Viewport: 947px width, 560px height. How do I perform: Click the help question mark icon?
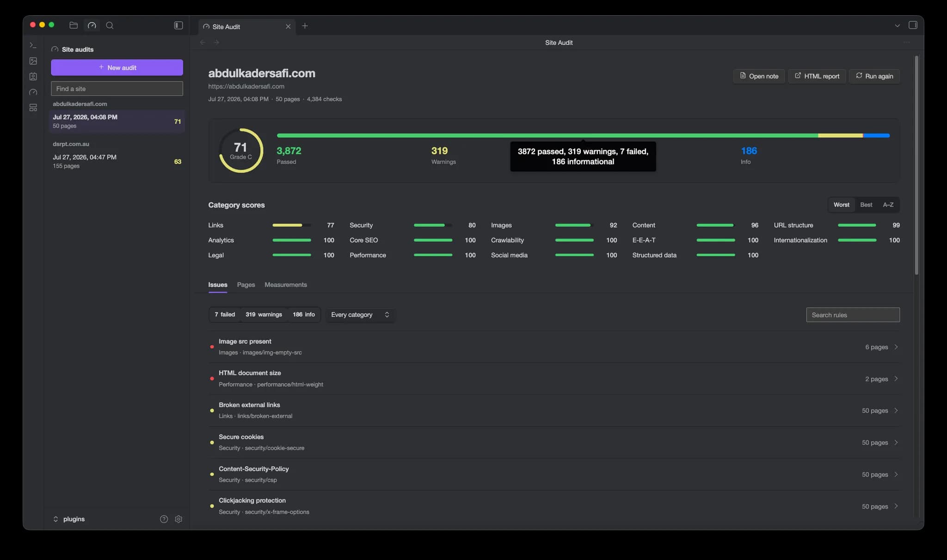(x=164, y=519)
